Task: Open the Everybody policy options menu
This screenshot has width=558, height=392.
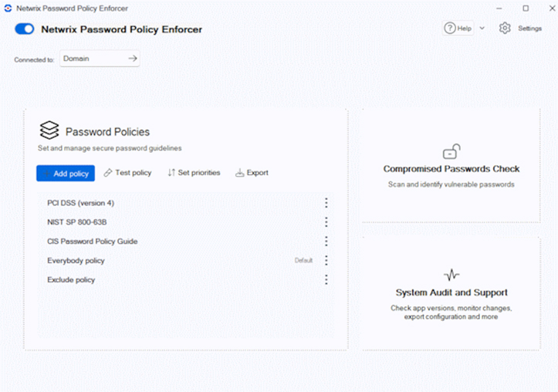Action: (326, 260)
